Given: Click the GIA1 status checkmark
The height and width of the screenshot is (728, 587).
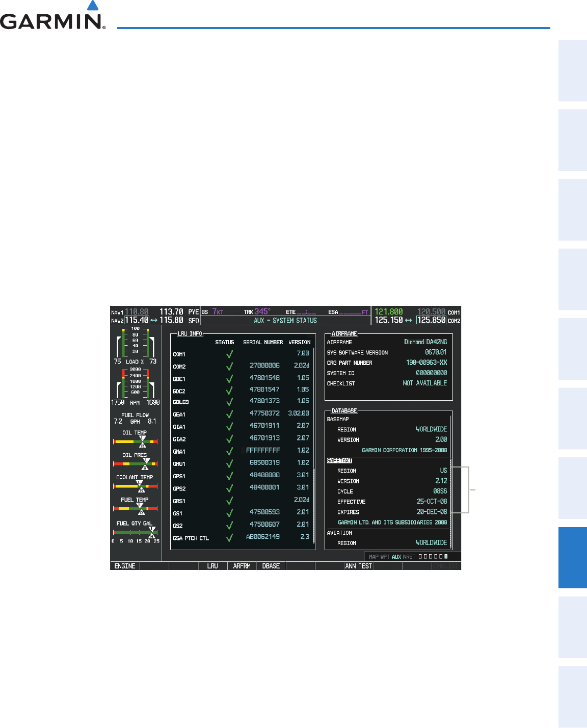Looking at the screenshot, I should click(x=230, y=427).
